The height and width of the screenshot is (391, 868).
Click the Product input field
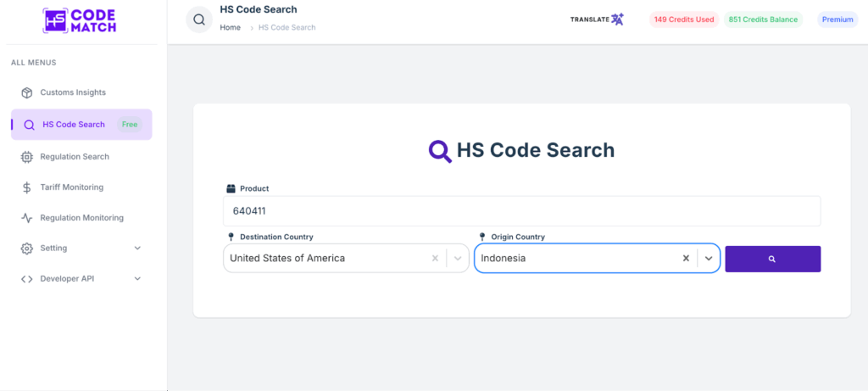521,211
